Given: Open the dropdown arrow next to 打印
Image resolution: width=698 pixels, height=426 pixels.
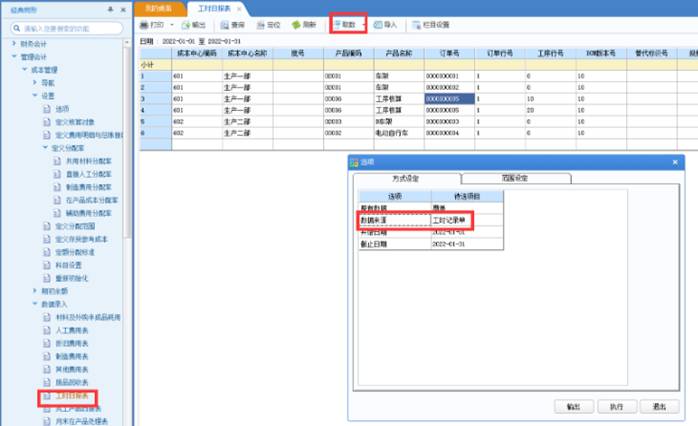Looking at the screenshot, I should (x=171, y=23).
